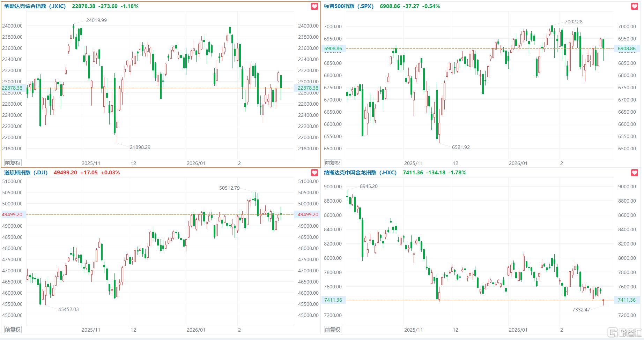The width and height of the screenshot is (644, 340).
Task: Click left-axis current price tag 22878.38
Action: tap(12, 88)
